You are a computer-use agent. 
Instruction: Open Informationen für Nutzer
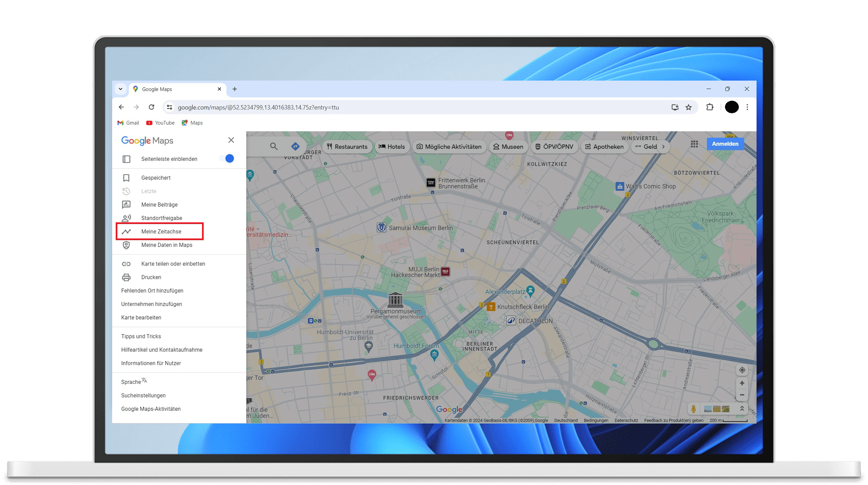151,363
